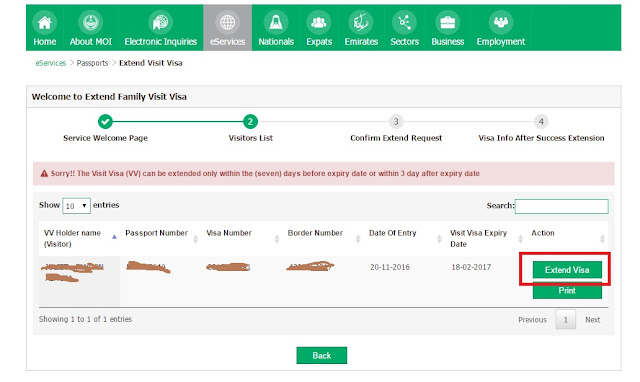640x382 pixels.
Task: Click Visa Info After Success Extension label
Action: pyautogui.click(x=541, y=138)
